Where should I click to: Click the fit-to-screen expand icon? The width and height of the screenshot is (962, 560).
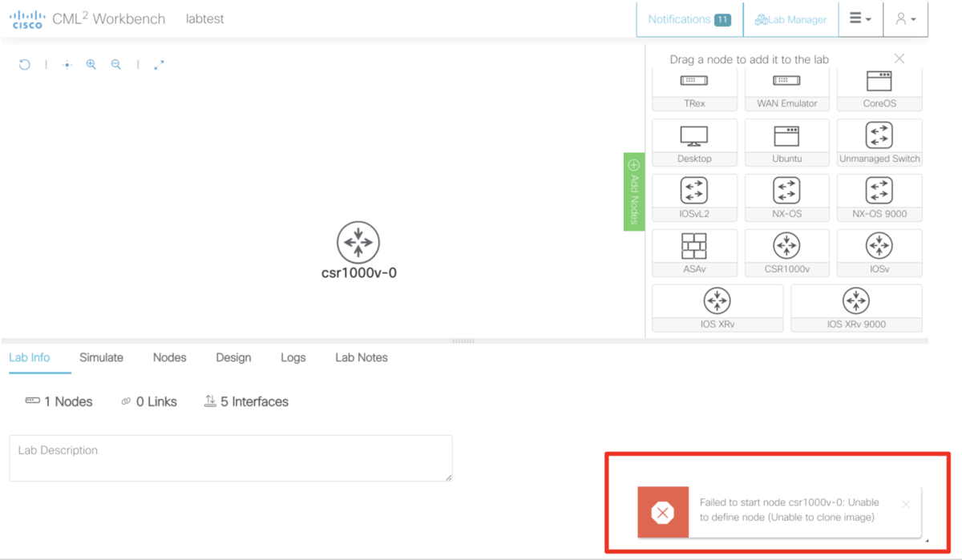(159, 65)
